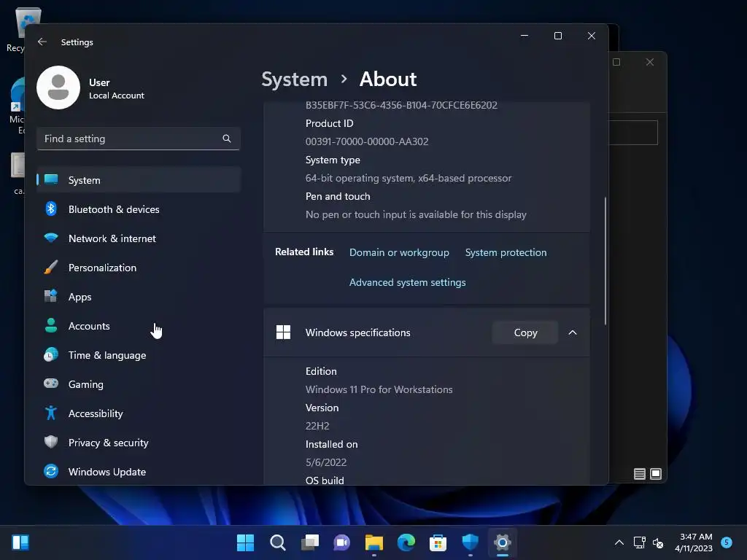Open File Explorer from taskbar
The height and width of the screenshot is (560, 747).
(374, 542)
